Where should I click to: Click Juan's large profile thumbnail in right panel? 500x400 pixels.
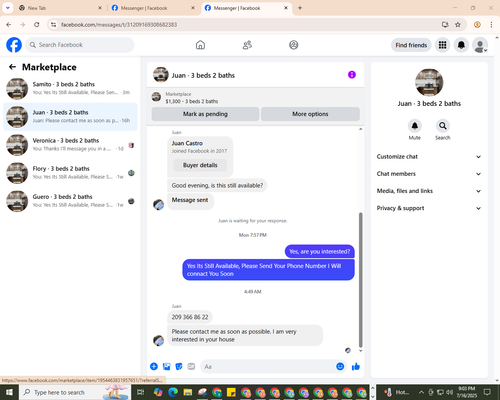(x=429, y=82)
